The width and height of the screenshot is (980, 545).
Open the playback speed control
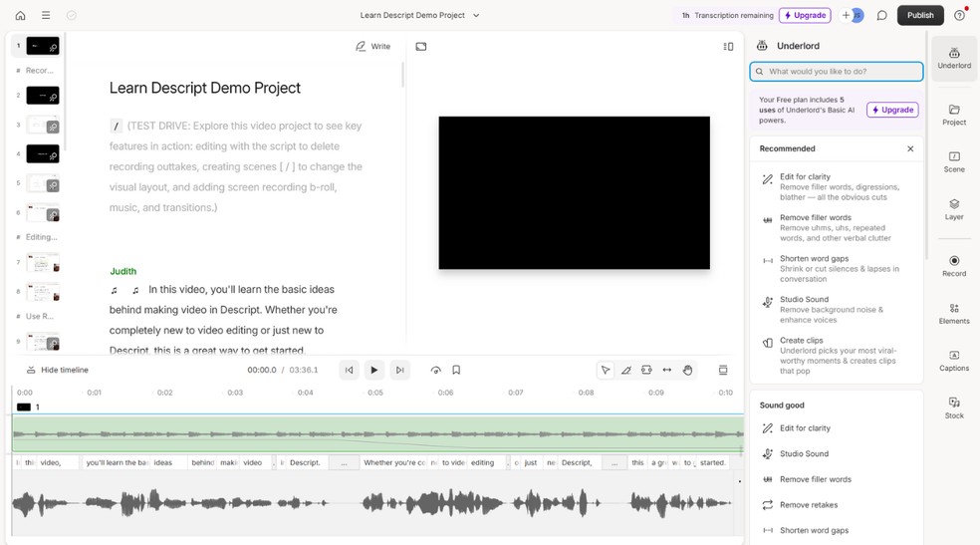coord(435,370)
